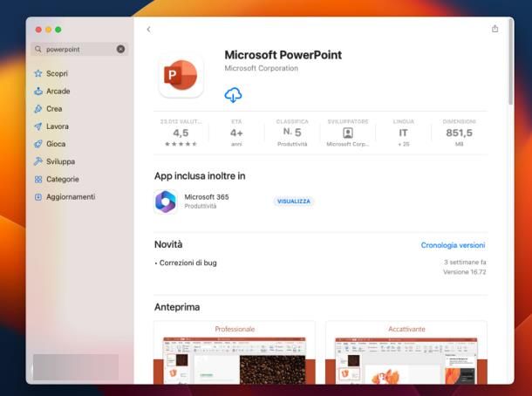Click the Versione 16.72 text
This screenshot has width=532, height=396.
pyautogui.click(x=465, y=272)
